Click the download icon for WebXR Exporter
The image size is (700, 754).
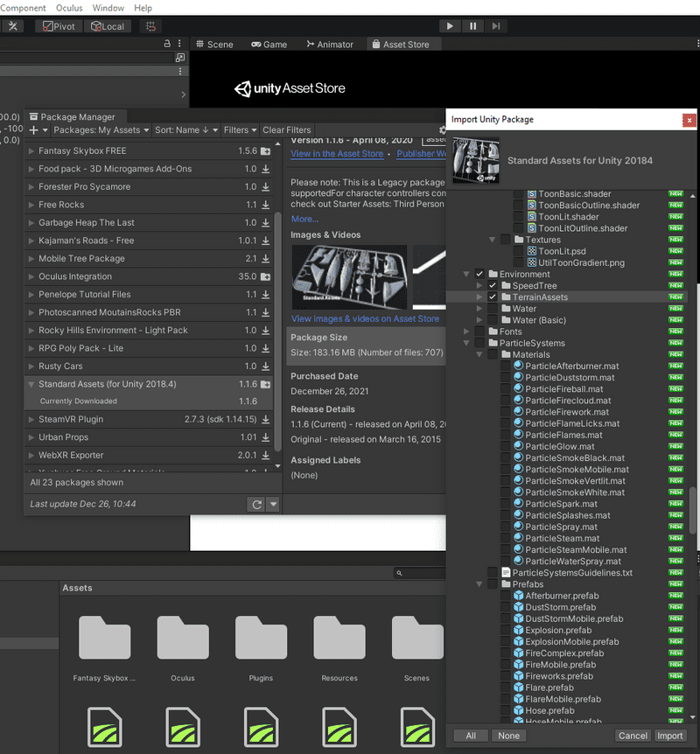point(266,456)
